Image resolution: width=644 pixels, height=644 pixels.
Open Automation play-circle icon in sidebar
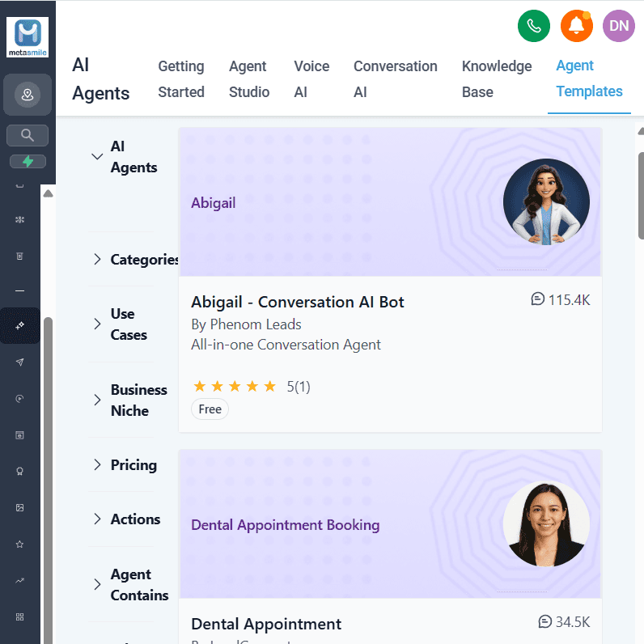pos(19,398)
